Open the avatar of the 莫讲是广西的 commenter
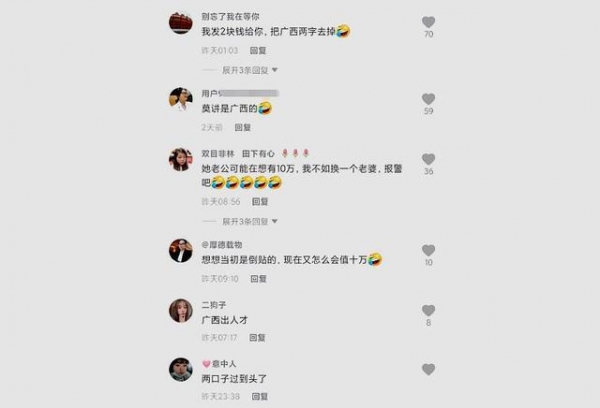This screenshot has width=600, height=408. [181, 99]
